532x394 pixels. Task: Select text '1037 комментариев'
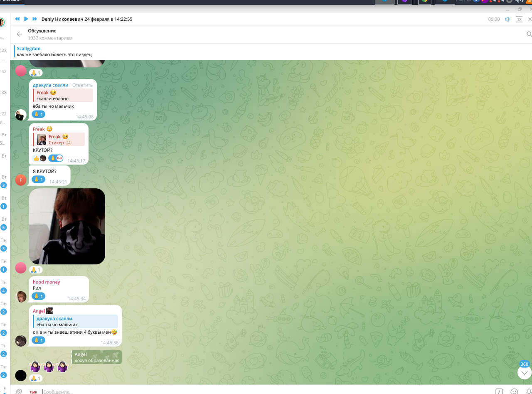[x=50, y=38]
